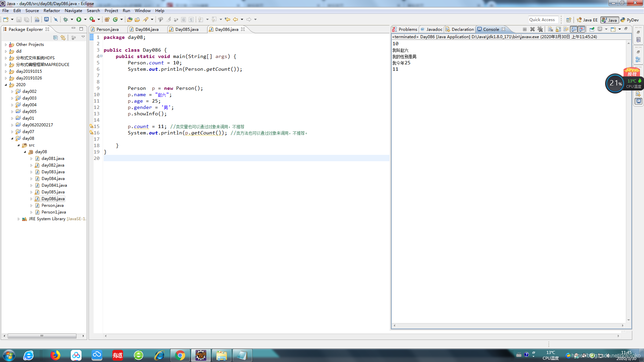The width and height of the screenshot is (644, 362).
Task: Click Remove All Terminated Launches icon
Action: (540, 29)
